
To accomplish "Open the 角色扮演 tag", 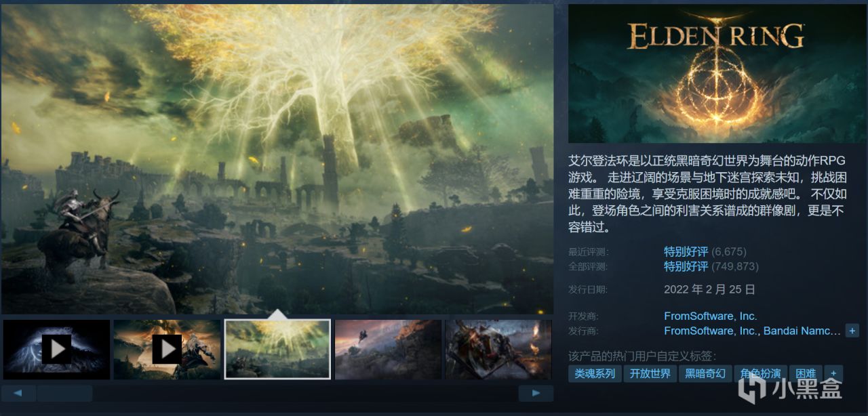I will (x=760, y=373).
